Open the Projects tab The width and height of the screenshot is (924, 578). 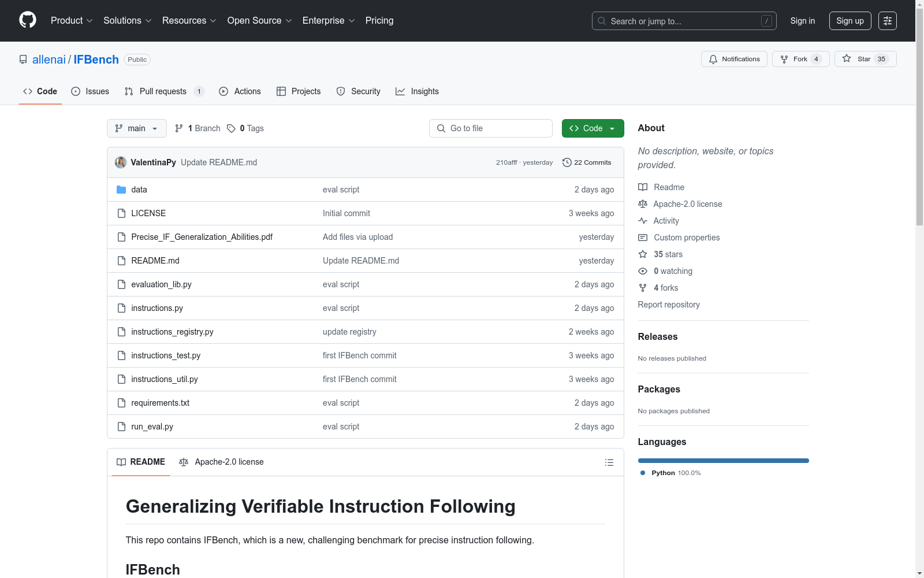click(x=299, y=91)
